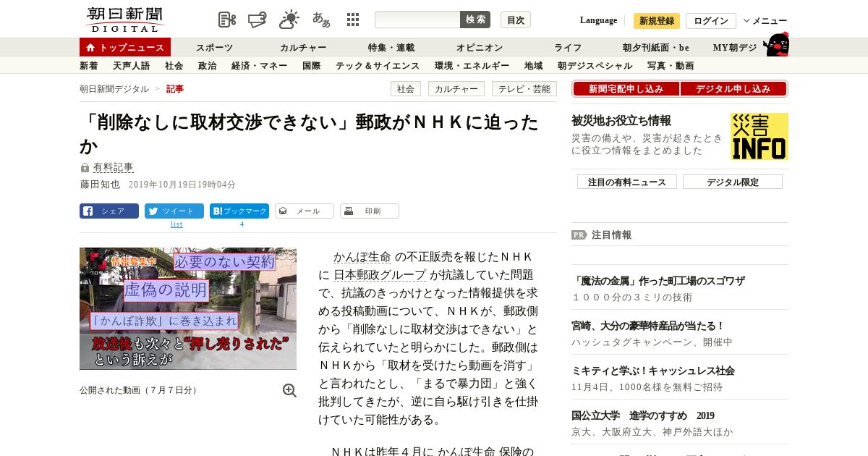Viewport: 868px width, 456px height.
Task: Open 被災地お役立ち情報 link
Action: coord(621,121)
